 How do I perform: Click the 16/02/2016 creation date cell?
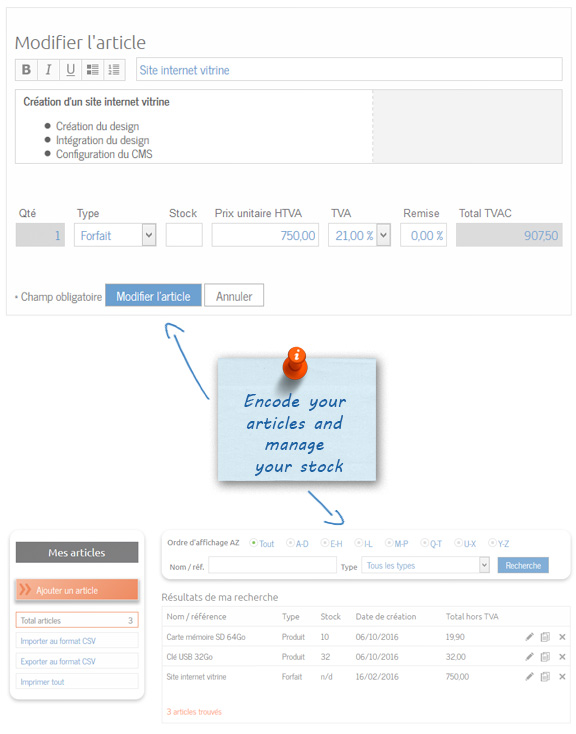(x=377, y=676)
